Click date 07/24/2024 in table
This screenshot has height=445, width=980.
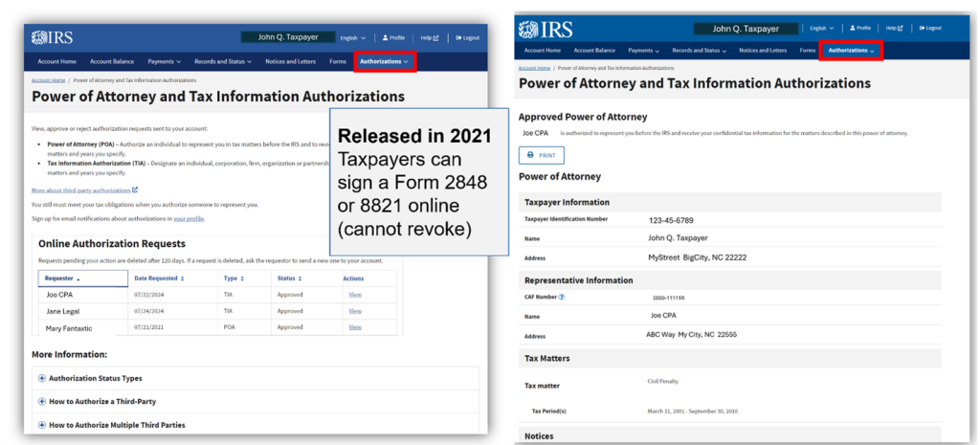click(x=147, y=311)
